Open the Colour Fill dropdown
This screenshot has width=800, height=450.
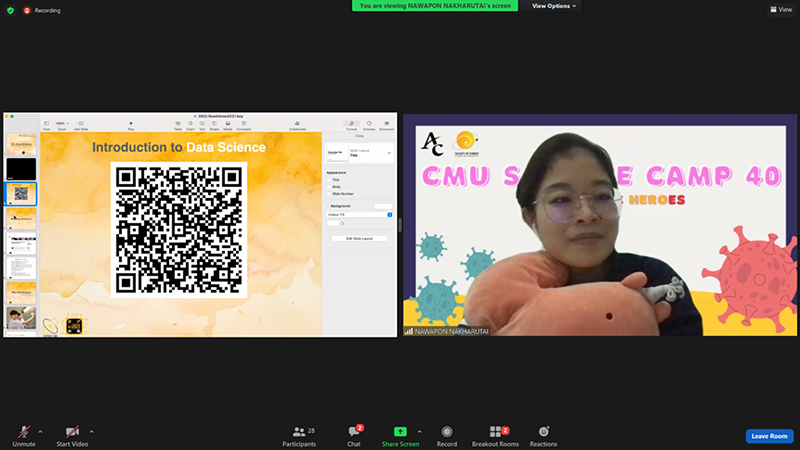point(360,215)
